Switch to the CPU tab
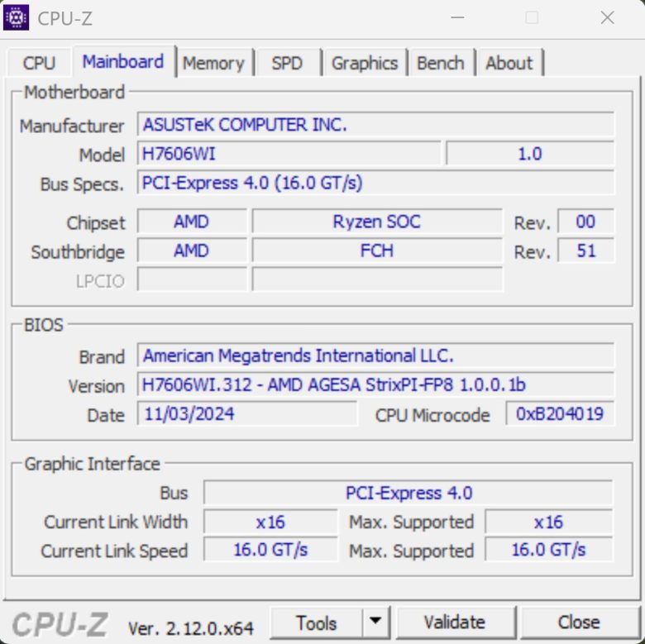Viewport: 645px width, 644px height. pyautogui.click(x=39, y=64)
